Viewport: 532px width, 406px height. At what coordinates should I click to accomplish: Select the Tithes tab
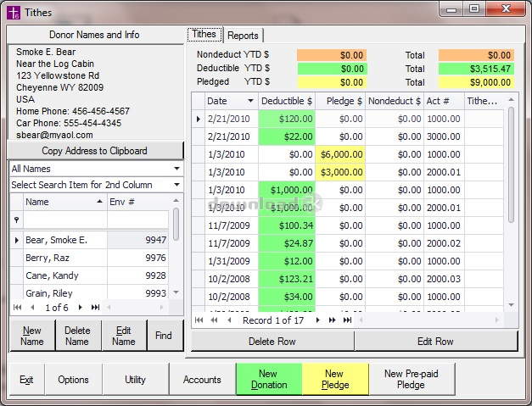[204, 34]
